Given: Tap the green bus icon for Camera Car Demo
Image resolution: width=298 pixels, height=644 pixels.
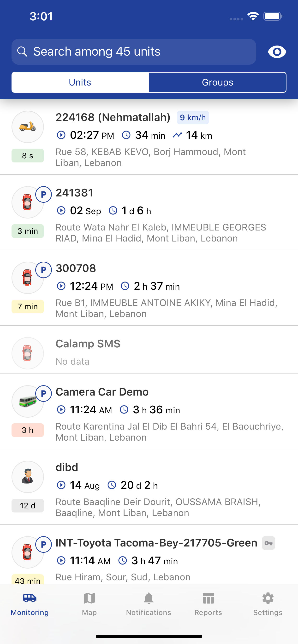Looking at the screenshot, I should tap(28, 401).
